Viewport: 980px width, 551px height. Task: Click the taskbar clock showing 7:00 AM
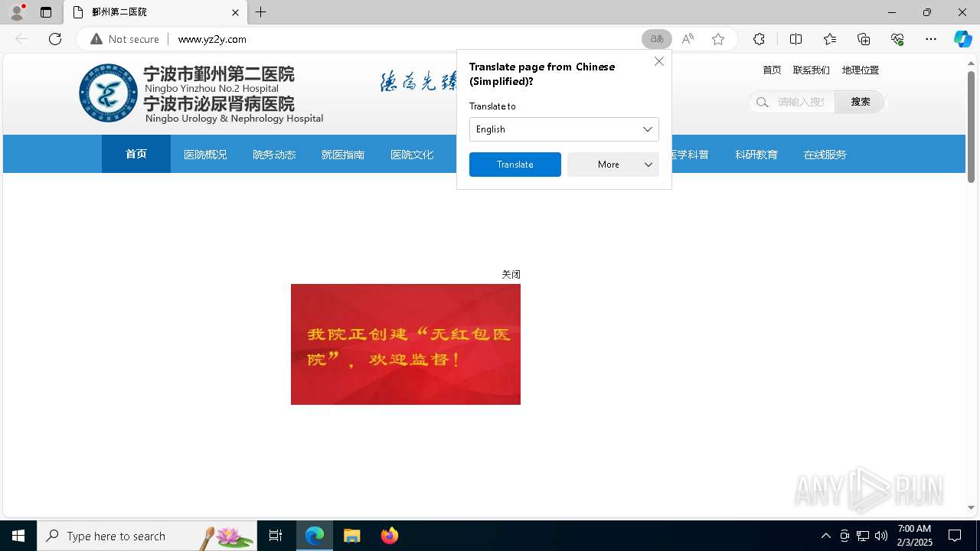pos(914,536)
